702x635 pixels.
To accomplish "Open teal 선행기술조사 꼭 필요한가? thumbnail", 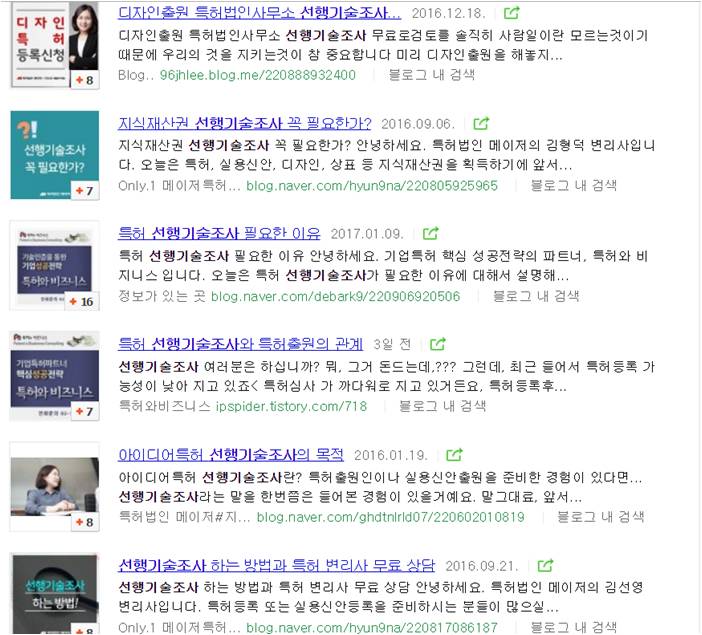I will (x=55, y=155).
